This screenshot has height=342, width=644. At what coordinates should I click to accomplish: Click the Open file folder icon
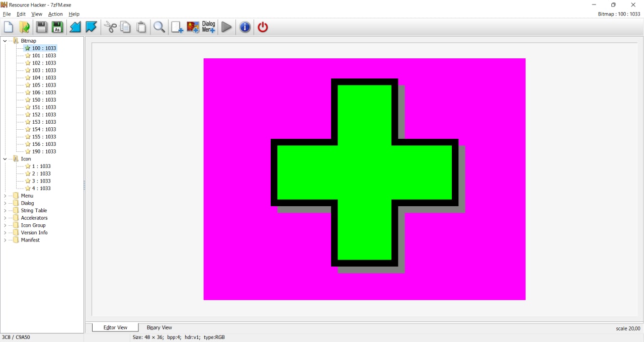point(24,27)
